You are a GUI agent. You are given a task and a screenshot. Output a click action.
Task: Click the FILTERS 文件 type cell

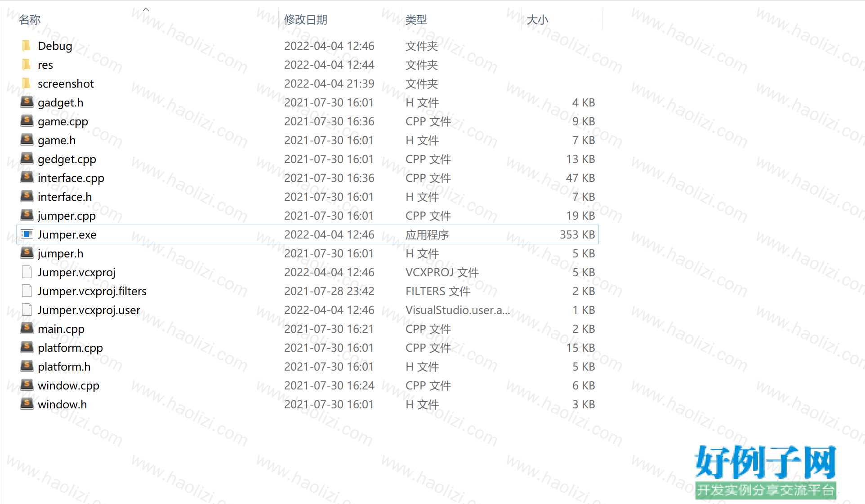coord(438,291)
